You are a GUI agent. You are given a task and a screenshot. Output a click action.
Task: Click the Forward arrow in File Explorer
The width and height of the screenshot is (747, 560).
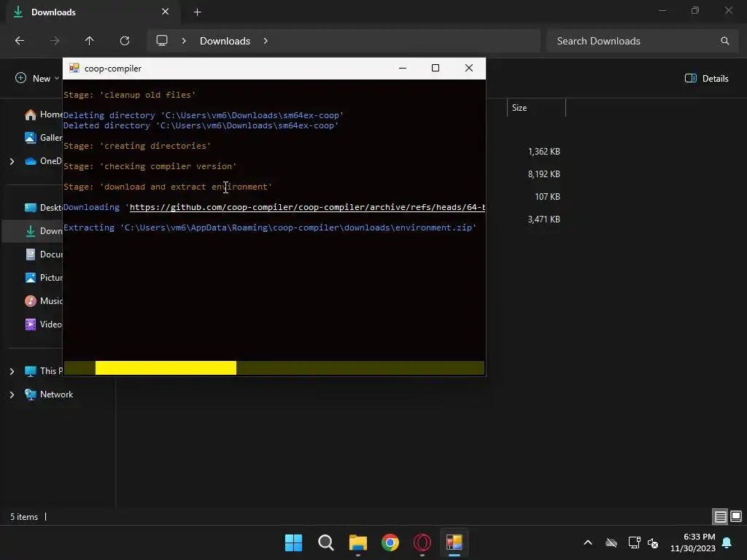55,41
